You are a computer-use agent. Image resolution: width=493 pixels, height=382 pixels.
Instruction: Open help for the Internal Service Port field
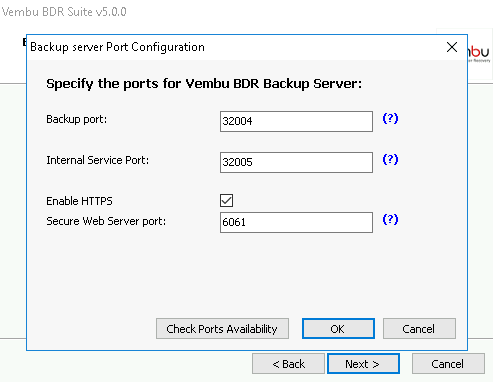click(390, 159)
